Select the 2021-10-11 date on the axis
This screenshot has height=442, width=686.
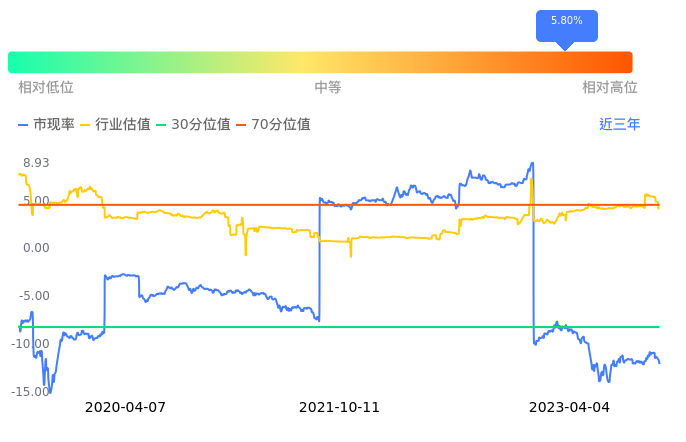(340, 408)
